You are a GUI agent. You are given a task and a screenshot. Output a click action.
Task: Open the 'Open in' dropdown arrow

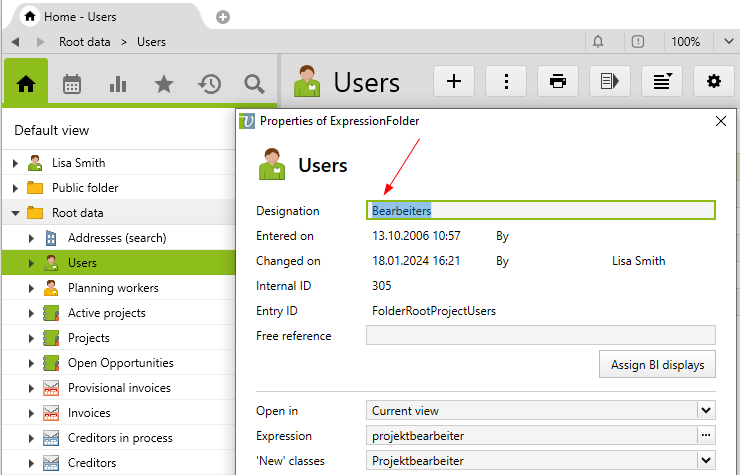[x=706, y=410]
